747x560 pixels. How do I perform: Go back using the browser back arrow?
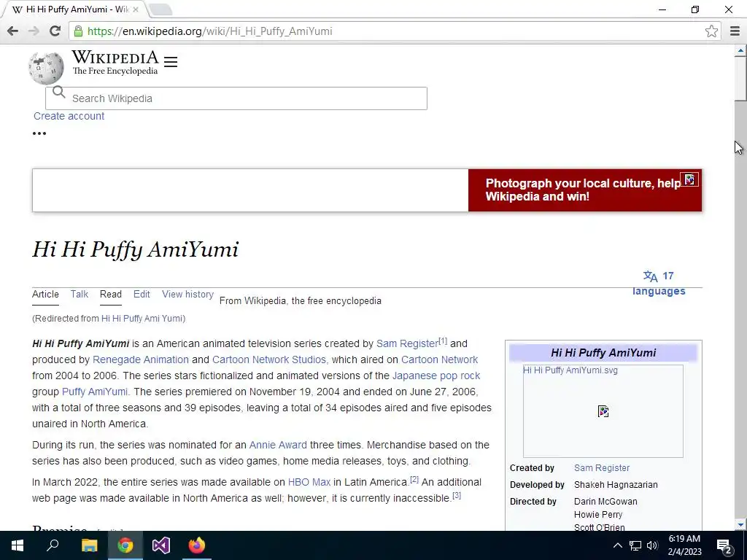(x=13, y=31)
